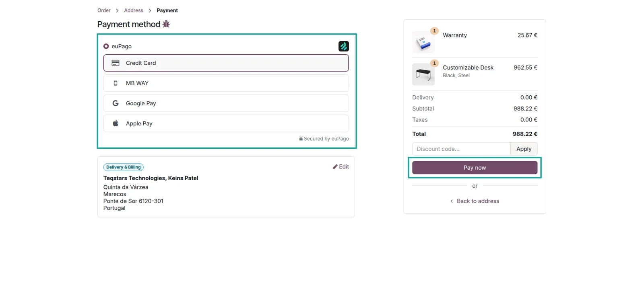This screenshot has width=644, height=283.
Task: Click the Total 988.22 € amount
Action: pos(525,134)
